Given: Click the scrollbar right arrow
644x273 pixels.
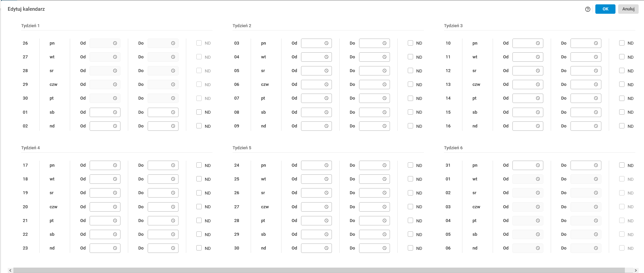Looking at the screenshot, I should tap(636, 270).
